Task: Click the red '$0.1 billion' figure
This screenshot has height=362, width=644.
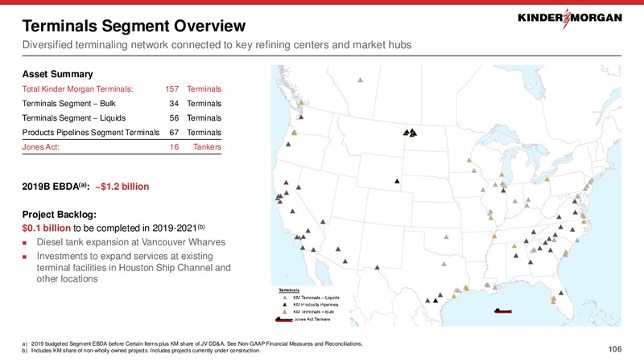Action: tap(47, 228)
